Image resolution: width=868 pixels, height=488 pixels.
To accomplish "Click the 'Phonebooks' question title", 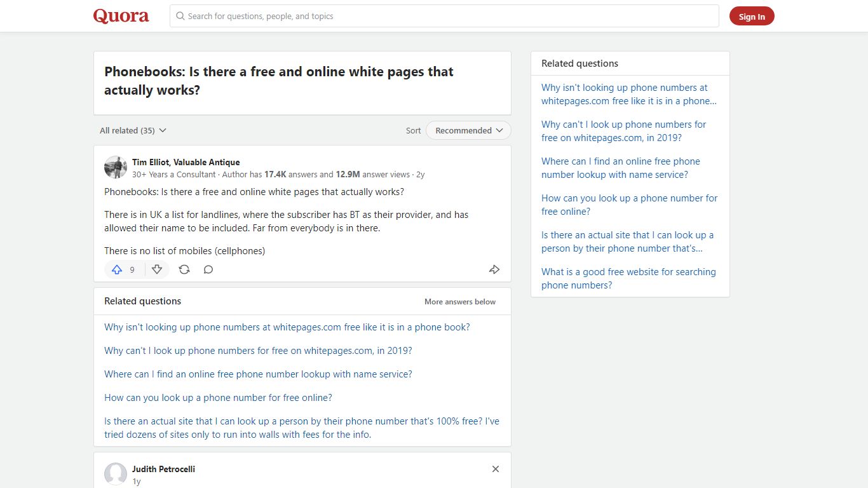I will [279, 81].
